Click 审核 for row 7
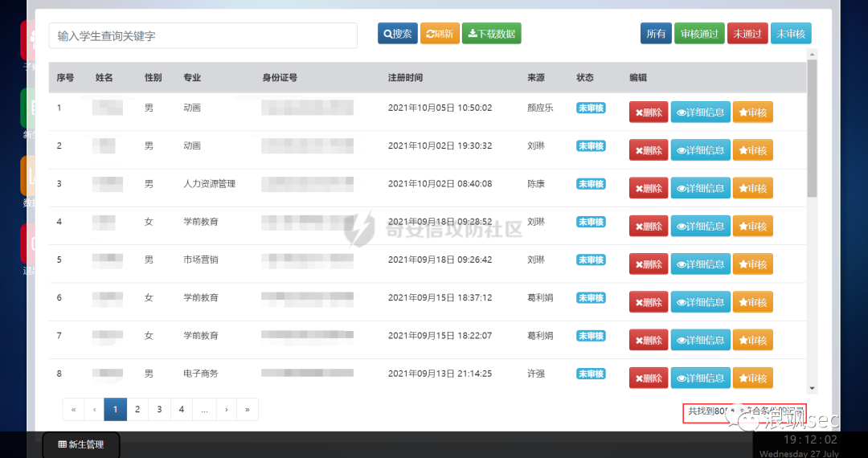Image resolution: width=868 pixels, height=458 pixels. (x=752, y=340)
